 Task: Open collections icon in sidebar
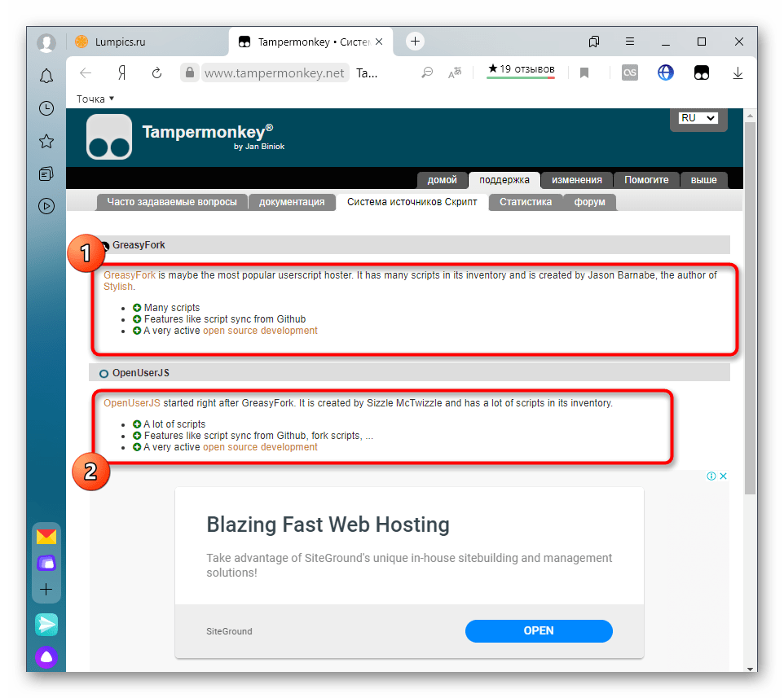(x=46, y=173)
